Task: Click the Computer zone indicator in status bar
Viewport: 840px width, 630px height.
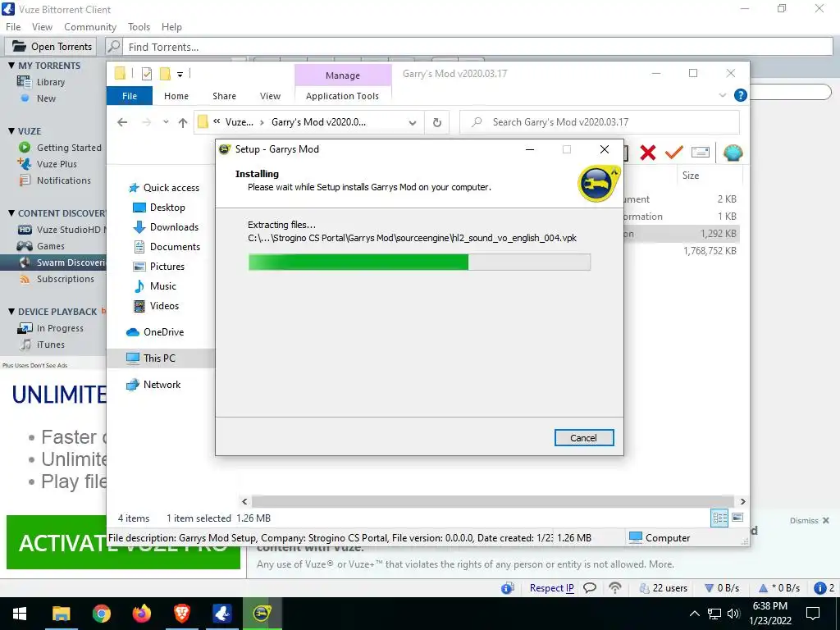Action: (660, 538)
